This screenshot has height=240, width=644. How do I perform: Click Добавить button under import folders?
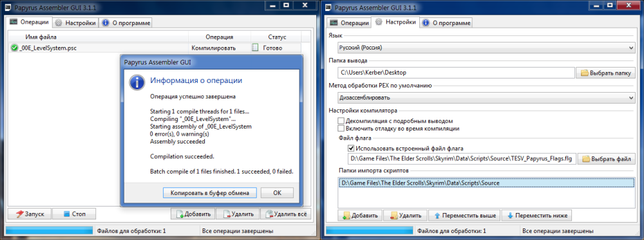point(359,216)
